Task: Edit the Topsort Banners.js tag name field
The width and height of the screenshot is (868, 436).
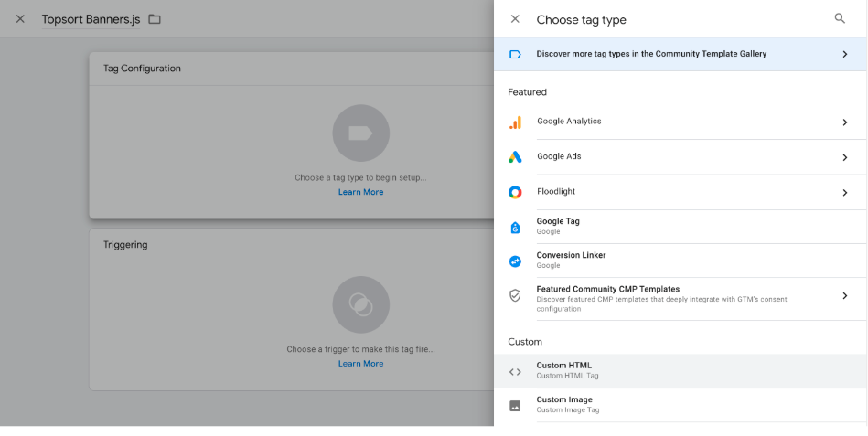Action: [x=90, y=19]
